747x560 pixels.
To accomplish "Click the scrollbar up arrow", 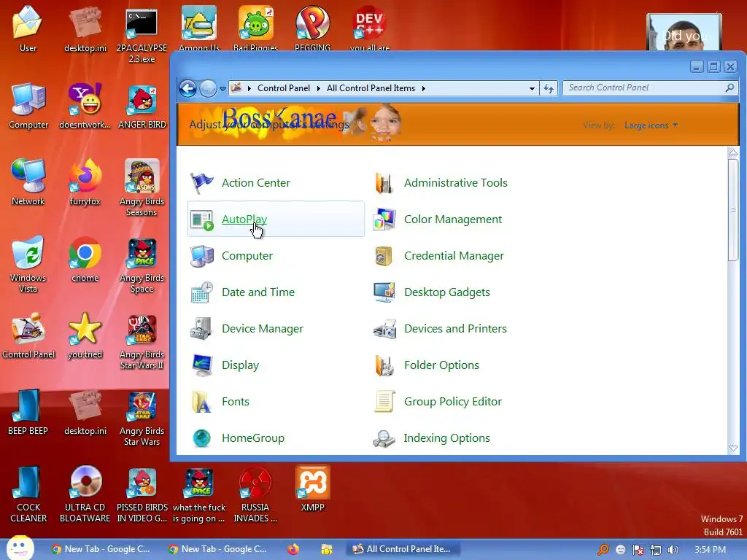I will (x=733, y=153).
